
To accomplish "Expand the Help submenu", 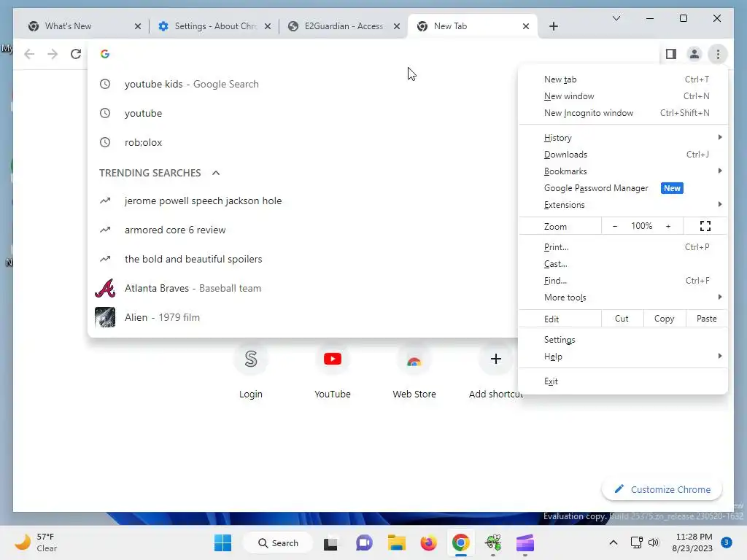I will coord(623,356).
